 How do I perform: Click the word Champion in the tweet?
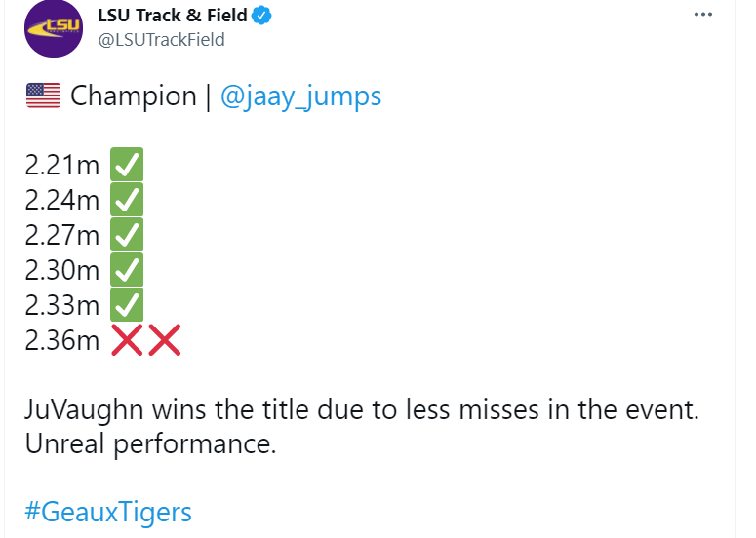point(134,96)
